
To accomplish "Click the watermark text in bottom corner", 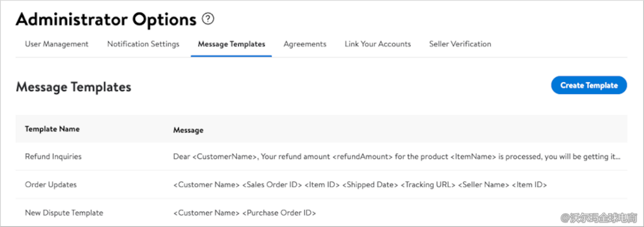I will click(x=599, y=218).
